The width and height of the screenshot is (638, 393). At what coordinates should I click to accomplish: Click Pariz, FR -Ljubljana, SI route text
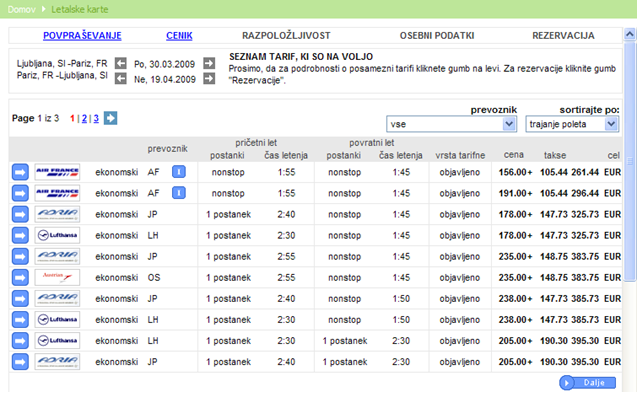[62, 75]
